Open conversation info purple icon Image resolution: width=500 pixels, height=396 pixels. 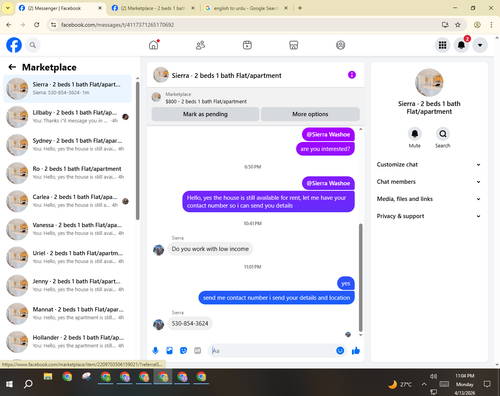(352, 75)
